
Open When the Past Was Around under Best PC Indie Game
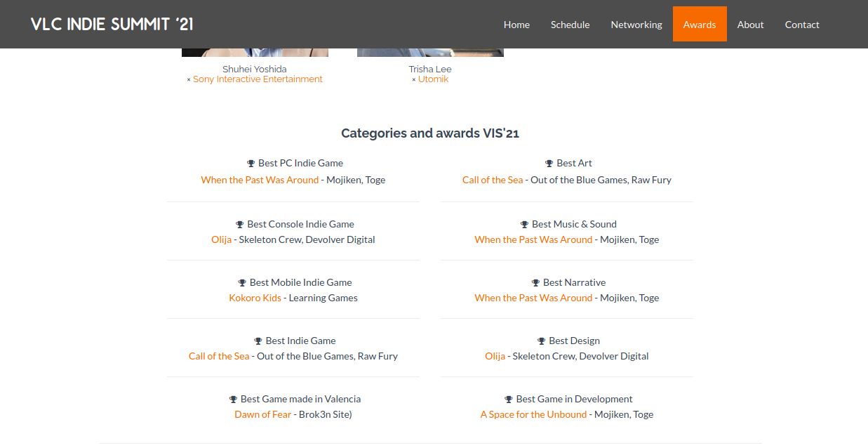tap(260, 180)
